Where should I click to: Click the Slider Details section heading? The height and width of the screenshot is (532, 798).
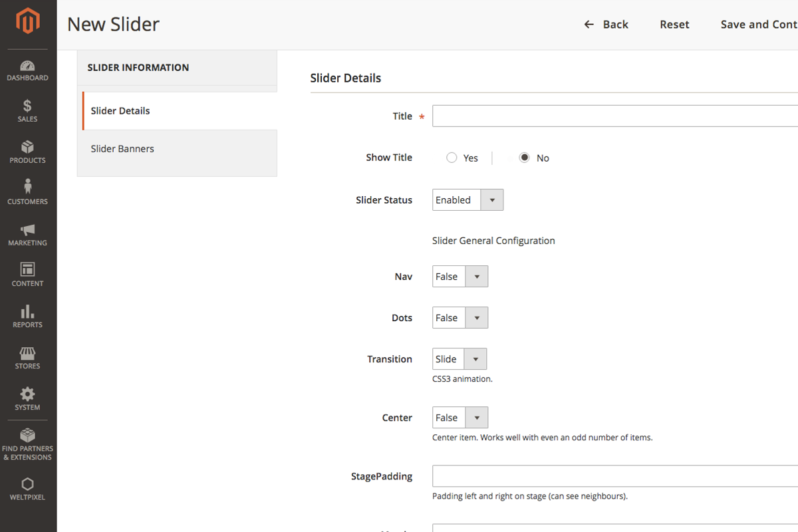click(x=346, y=78)
